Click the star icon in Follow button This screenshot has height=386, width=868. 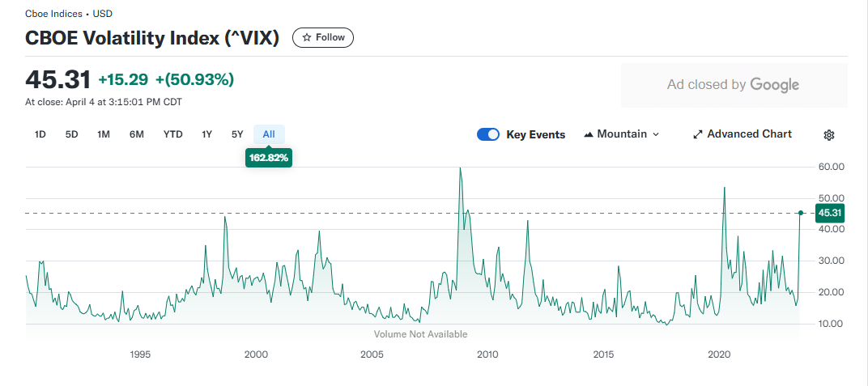point(307,37)
